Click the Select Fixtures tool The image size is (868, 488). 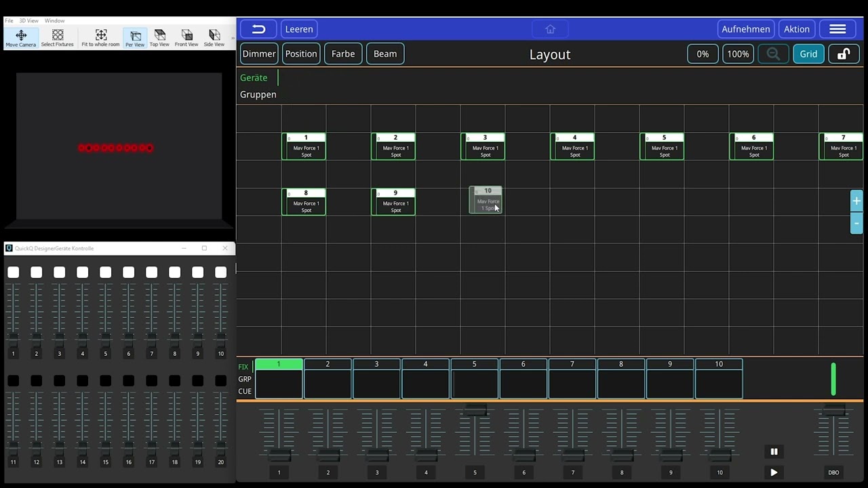click(x=58, y=38)
